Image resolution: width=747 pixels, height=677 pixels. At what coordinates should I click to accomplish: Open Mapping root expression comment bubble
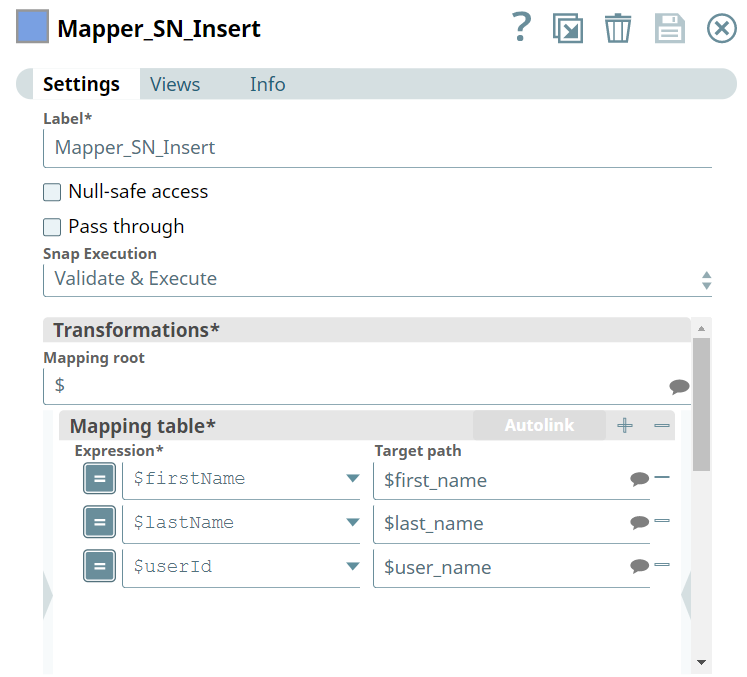pyautogui.click(x=679, y=386)
